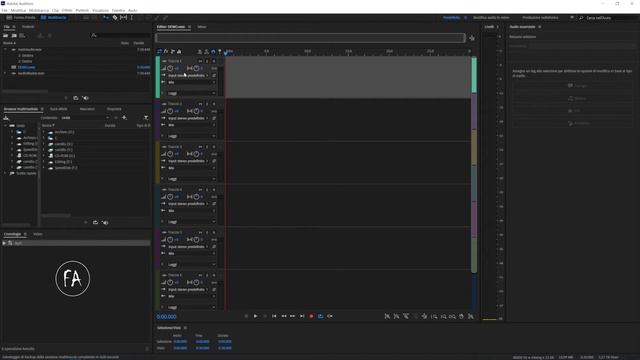Mute Traccia 3

pos(200,147)
